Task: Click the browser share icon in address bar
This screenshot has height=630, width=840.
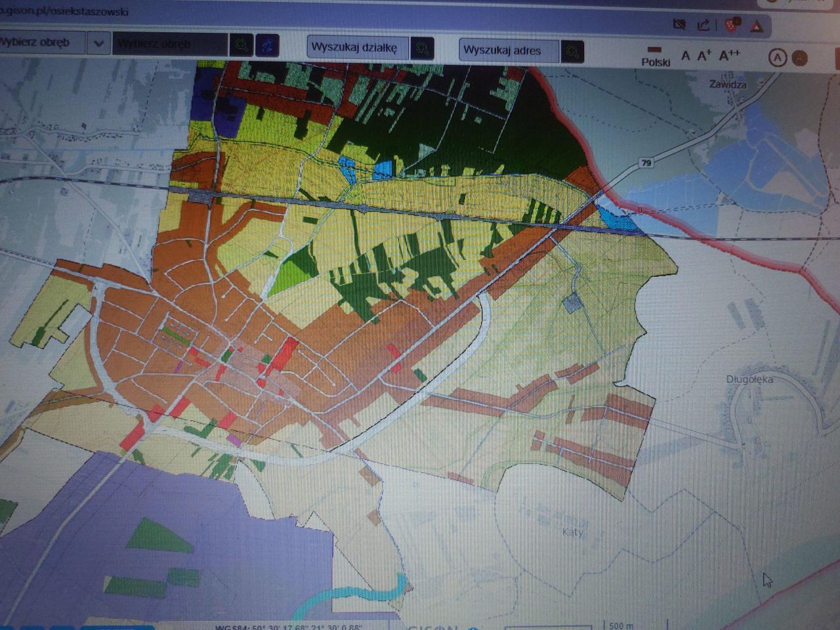Action: 703,25
